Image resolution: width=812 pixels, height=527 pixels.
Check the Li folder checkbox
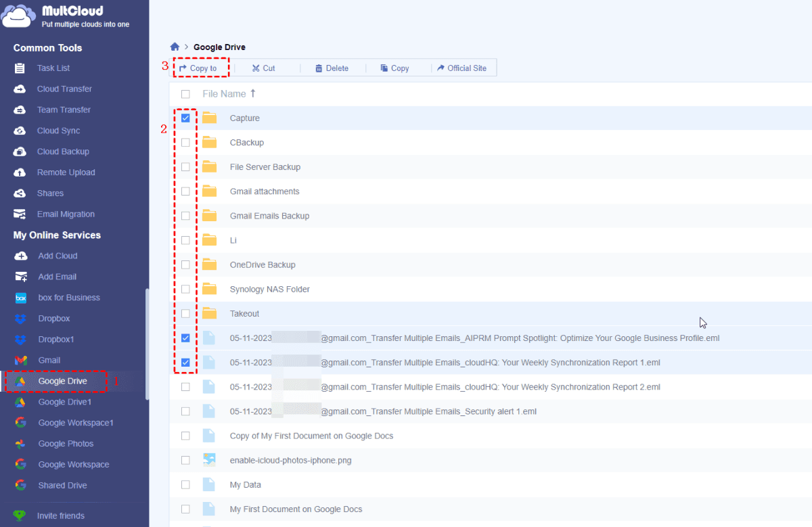pos(185,240)
